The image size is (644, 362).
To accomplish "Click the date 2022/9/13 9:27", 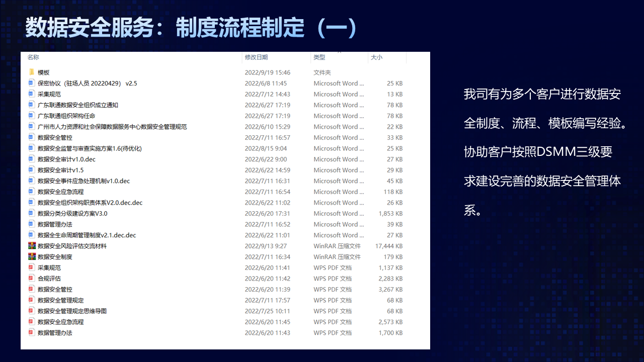I will (266, 246).
